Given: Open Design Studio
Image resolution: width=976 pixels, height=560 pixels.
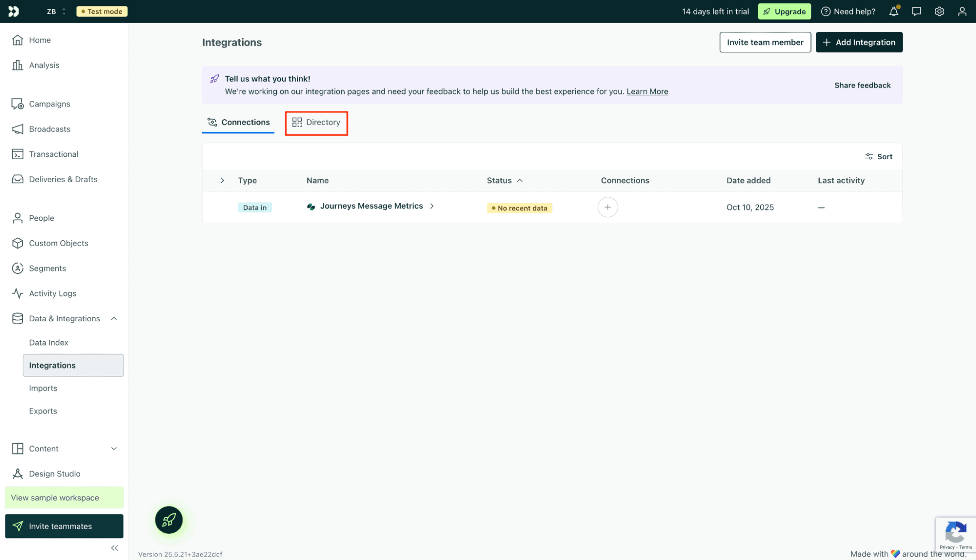Looking at the screenshot, I should click(54, 473).
